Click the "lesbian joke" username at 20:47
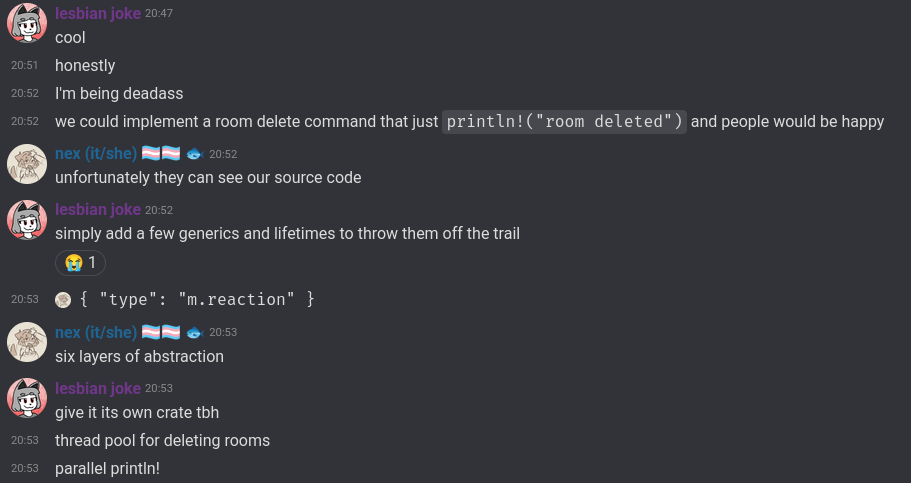The width and height of the screenshot is (911, 483). pos(98,13)
